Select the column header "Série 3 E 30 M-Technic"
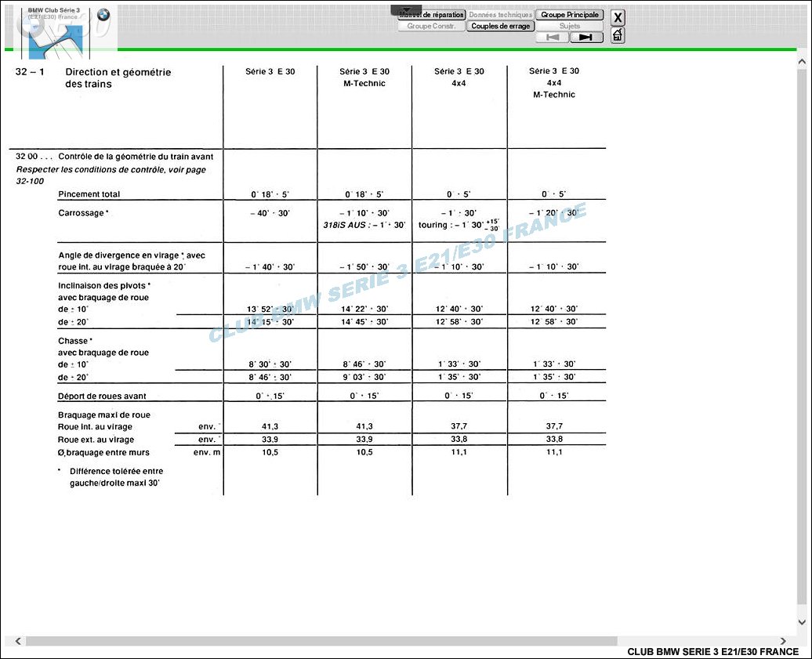 point(364,77)
